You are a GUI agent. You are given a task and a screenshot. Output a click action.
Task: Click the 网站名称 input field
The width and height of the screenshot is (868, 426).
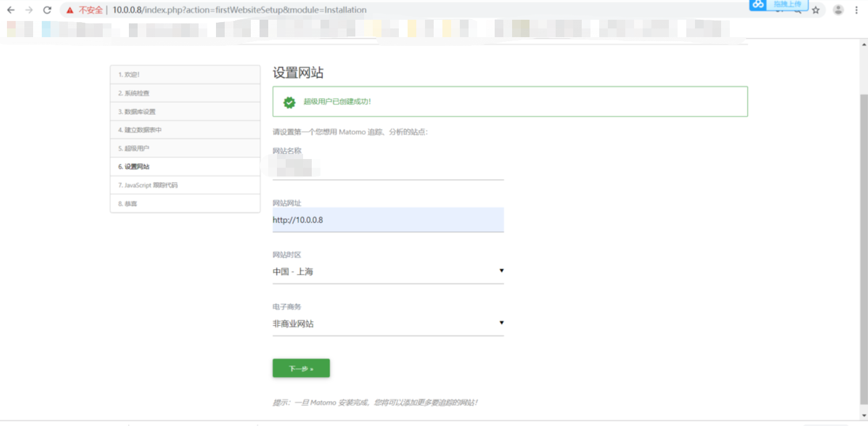point(388,168)
